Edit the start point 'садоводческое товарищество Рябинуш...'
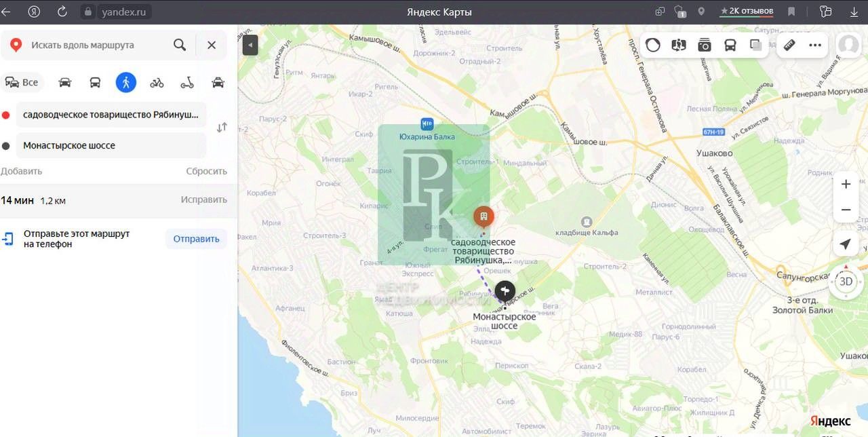This screenshot has height=437, width=868. tap(111, 115)
